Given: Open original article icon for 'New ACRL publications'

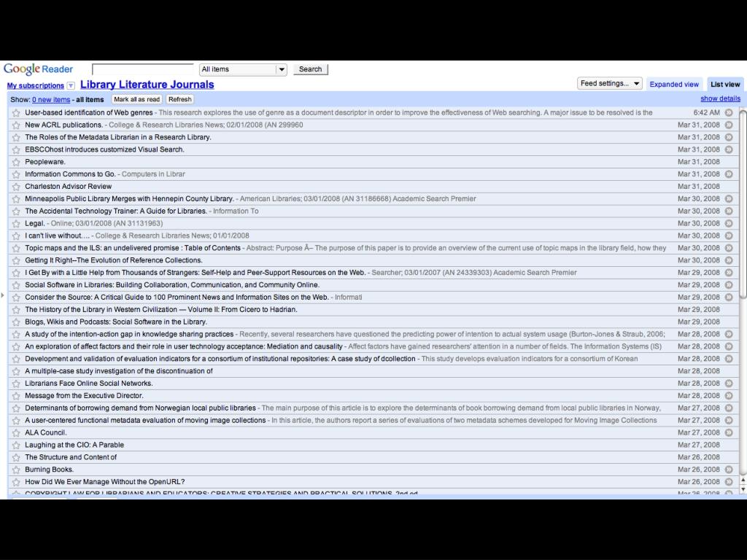Looking at the screenshot, I should pyautogui.click(x=729, y=125).
